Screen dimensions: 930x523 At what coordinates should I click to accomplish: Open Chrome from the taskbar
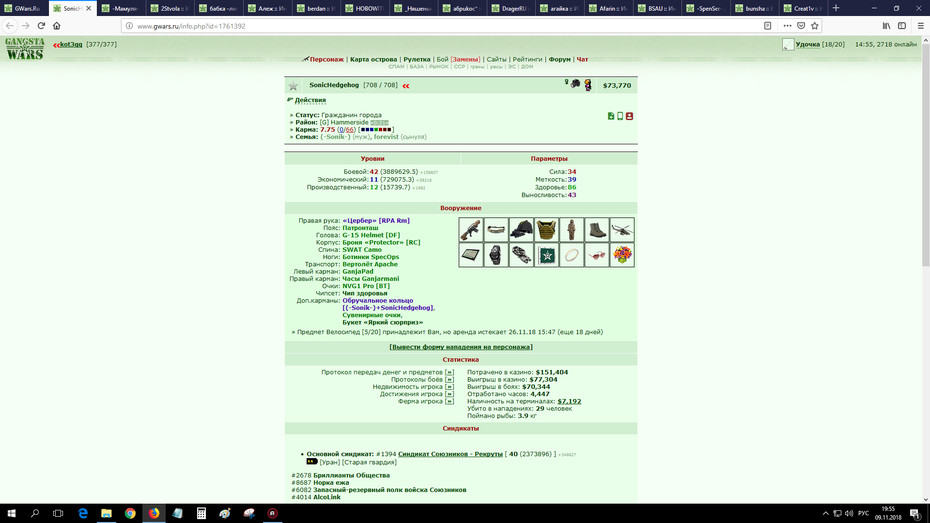pyautogui.click(x=130, y=514)
